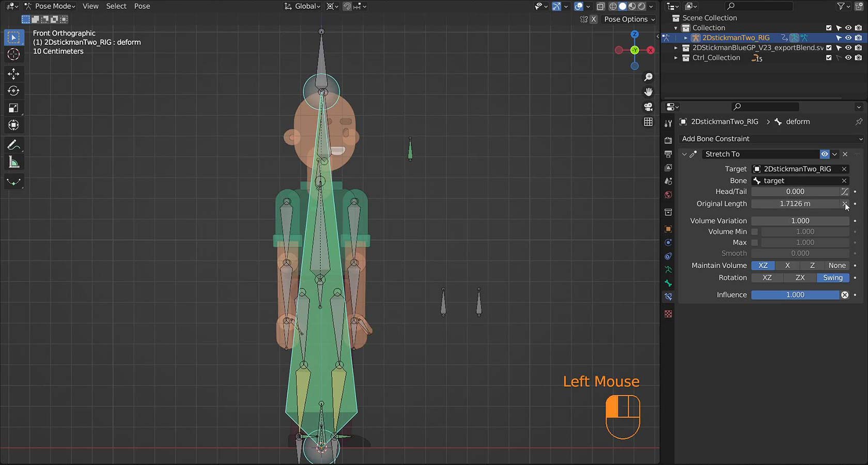Switch to orthographic/perspective grid icon
This screenshot has width=868, height=465.
pyautogui.click(x=648, y=122)
